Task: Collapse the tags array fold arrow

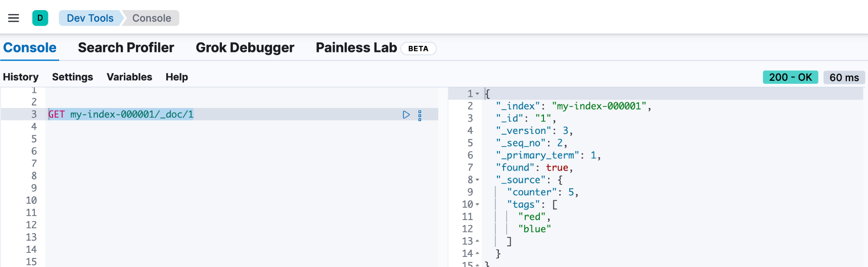Action: (x=477, y=205)
